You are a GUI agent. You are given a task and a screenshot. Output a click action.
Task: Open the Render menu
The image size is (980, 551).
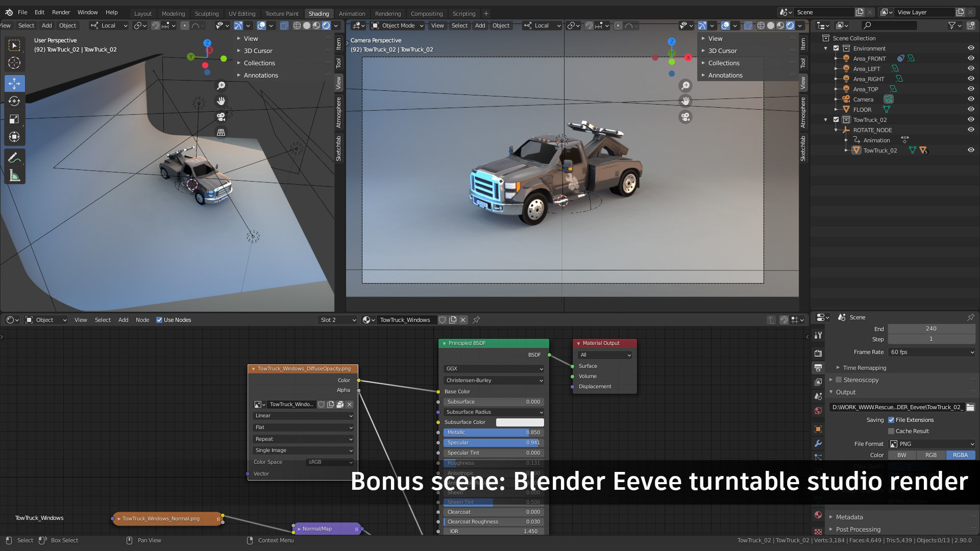(x=61, y=12)
